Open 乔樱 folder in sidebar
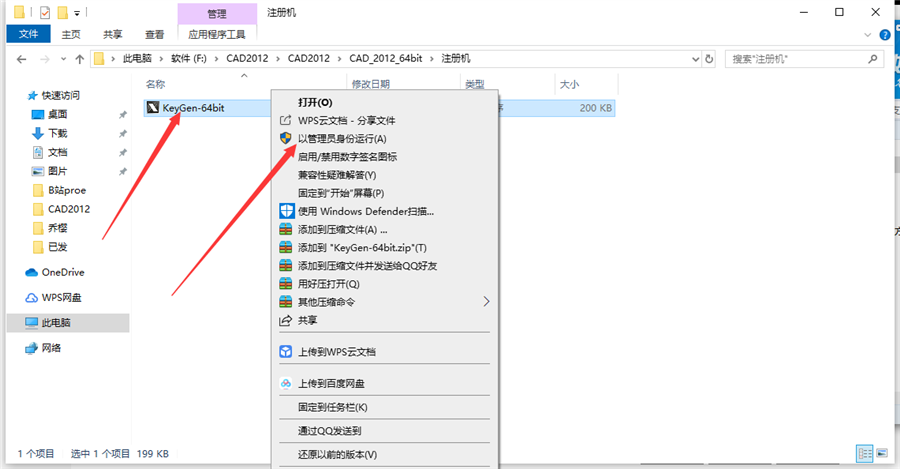The image size is (900, 469). tap(57, 228)
